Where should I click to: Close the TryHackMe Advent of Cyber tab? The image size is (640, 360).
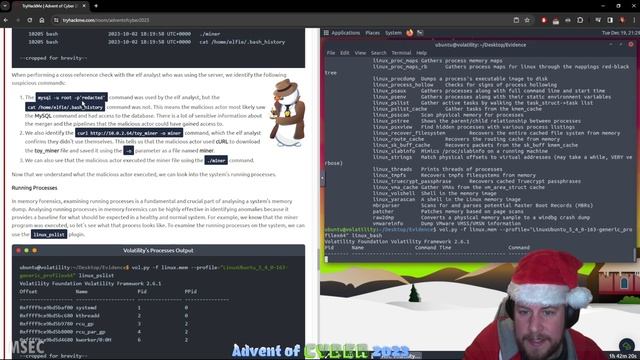click(84, 6)
